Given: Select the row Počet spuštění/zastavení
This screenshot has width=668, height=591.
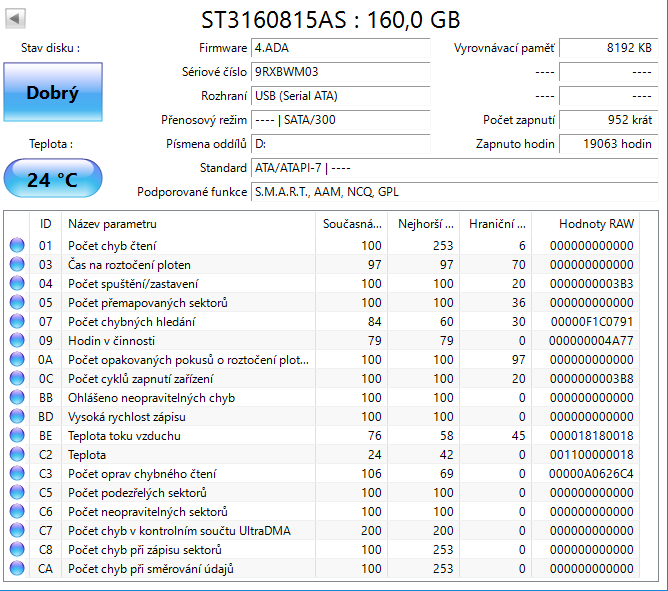Looking at the screenshot, I should [x=322, y=283].
